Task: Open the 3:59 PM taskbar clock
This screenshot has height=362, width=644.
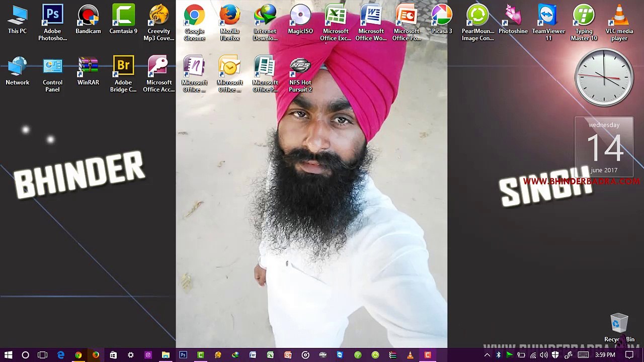Action: tap(605, 355)
